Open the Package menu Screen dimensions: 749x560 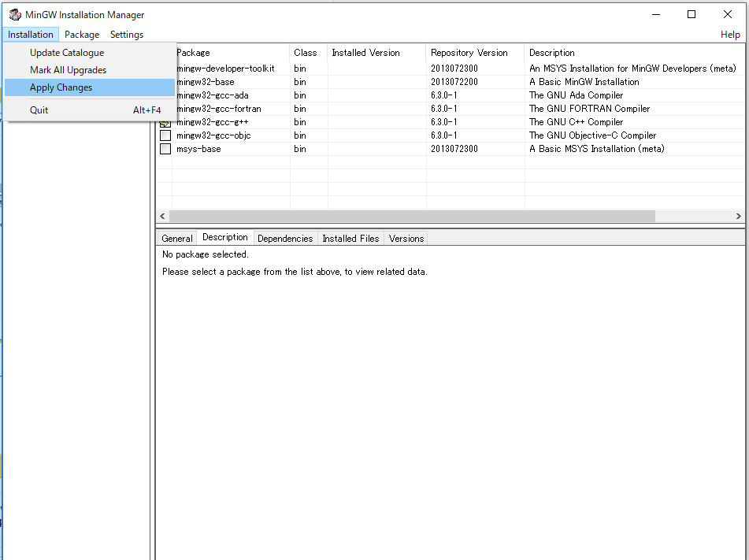(82, 35)
